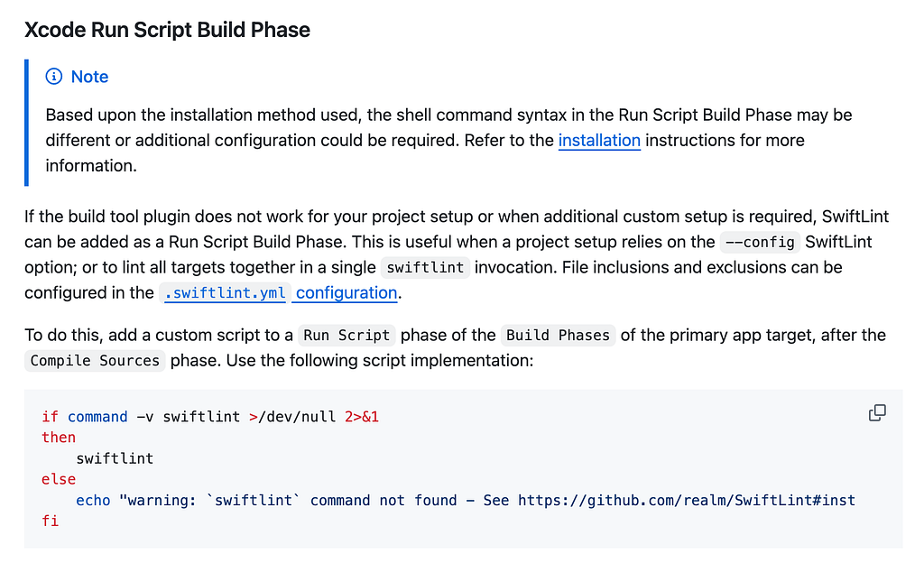The image size is (924, 563).
Task: Open the .swiftlint.yml link
Action: tap(225, 292)
